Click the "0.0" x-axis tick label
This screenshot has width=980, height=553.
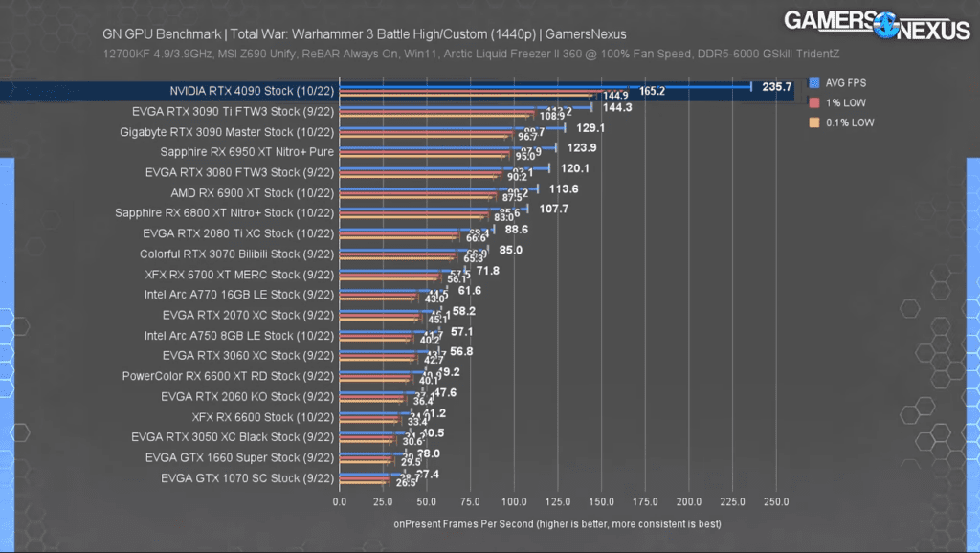coord(340,501)
